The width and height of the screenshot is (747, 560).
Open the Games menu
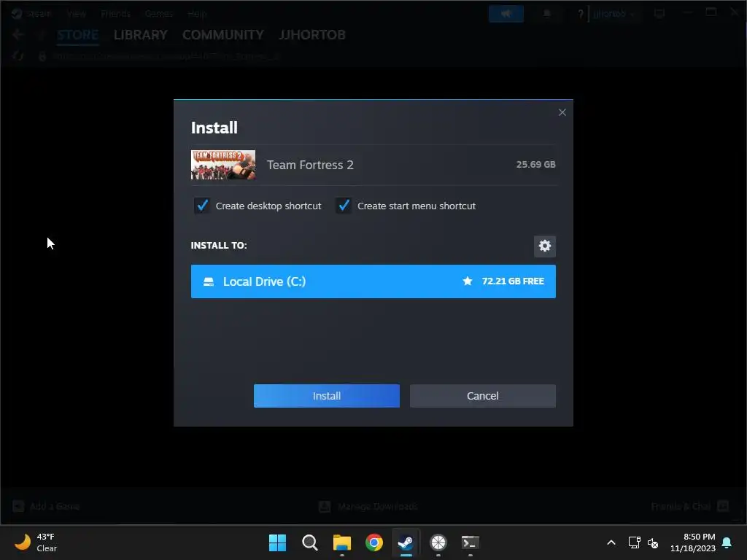[158, 13]
